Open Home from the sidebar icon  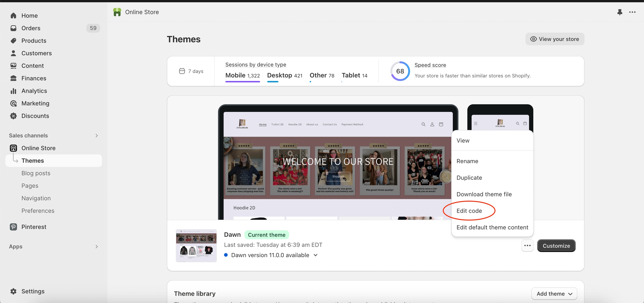click(13, 16)
